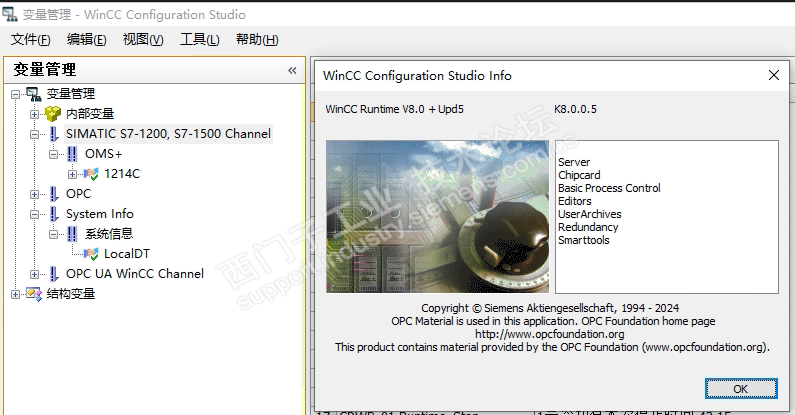Open the 帮助(H) menu
Viewport: 795px width, 415px height.
(257, 40)
